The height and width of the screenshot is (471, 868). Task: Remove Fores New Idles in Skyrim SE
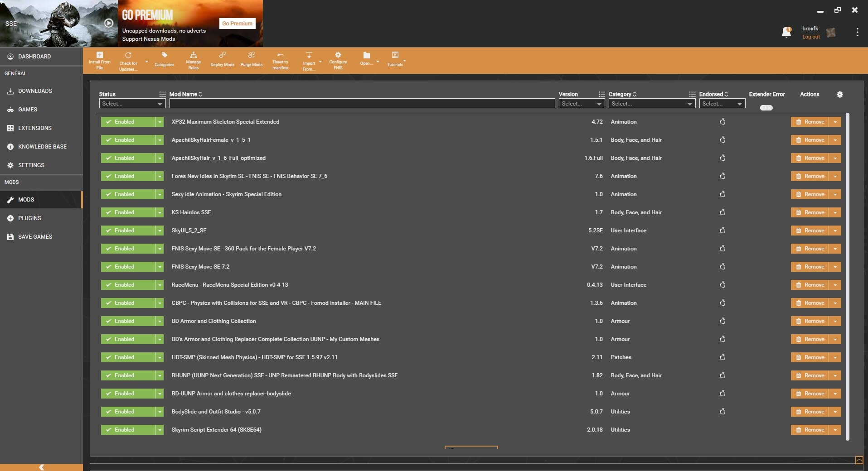coord(810,176)
